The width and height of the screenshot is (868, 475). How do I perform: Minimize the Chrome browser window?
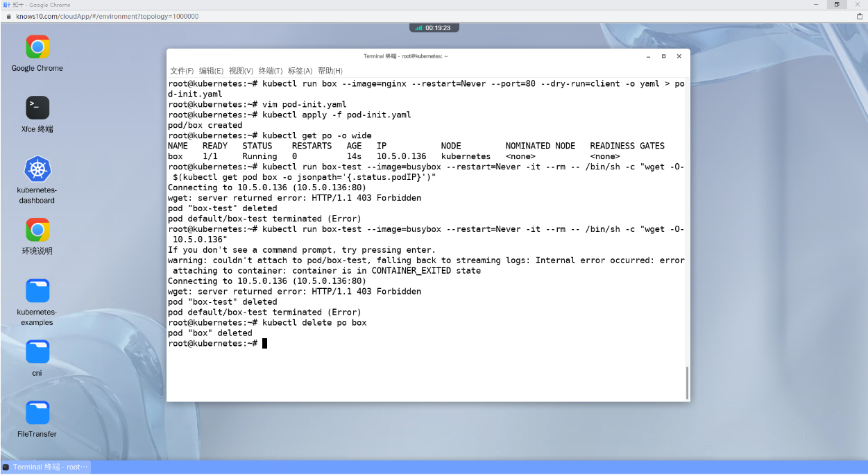coord(817,5)
